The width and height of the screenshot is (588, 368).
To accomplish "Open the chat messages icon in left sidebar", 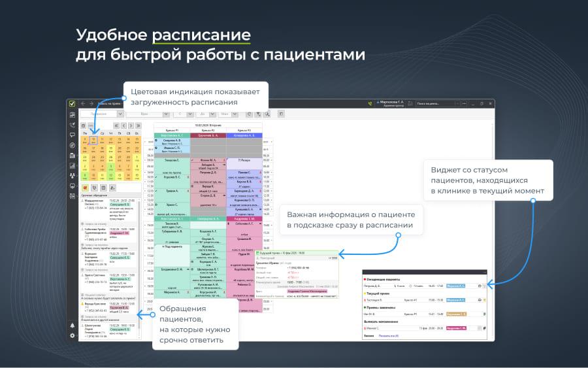I will point(72,134).
